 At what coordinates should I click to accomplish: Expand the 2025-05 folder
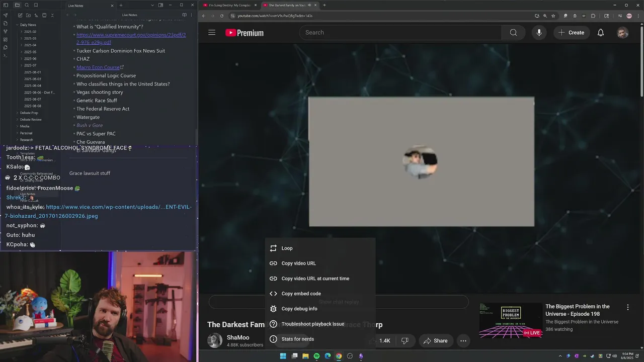click(30, 52)
